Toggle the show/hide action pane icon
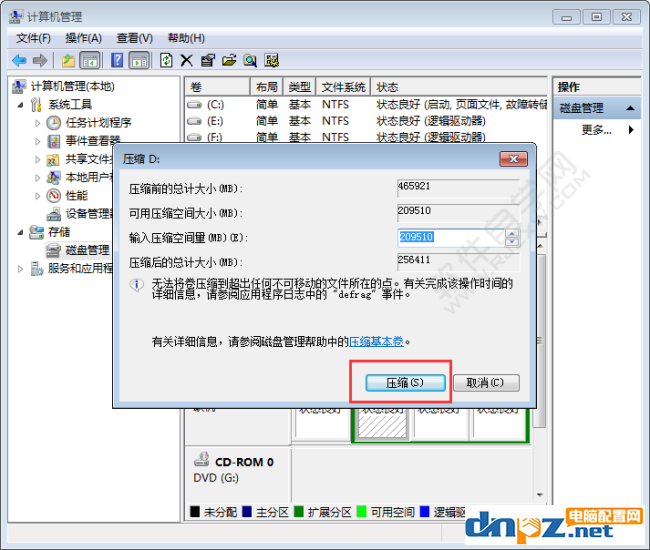Screen dimensions: 650x550 [x=139, y=61]
